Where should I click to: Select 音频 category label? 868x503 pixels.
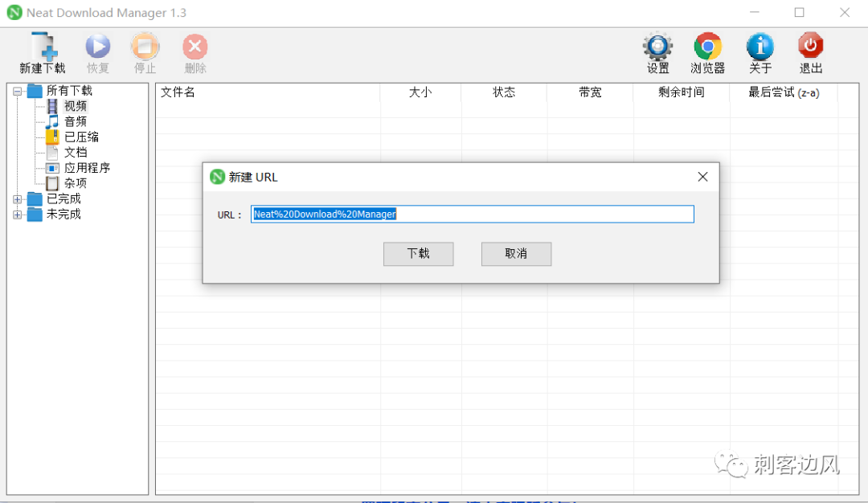pos(76,121)
